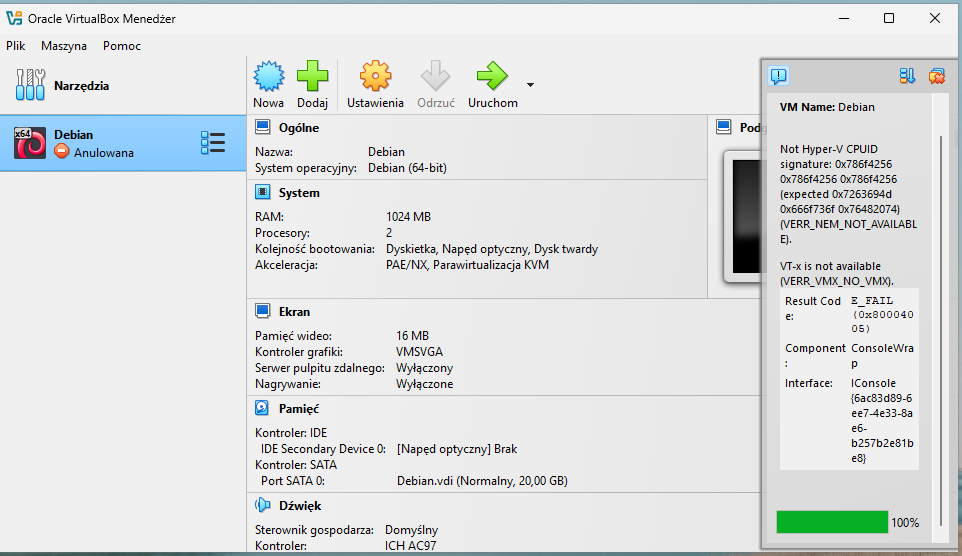Viewport: 962px width, 556px height.
Task: Click the VirtualBox app title icon
Action: click(14, 18)
